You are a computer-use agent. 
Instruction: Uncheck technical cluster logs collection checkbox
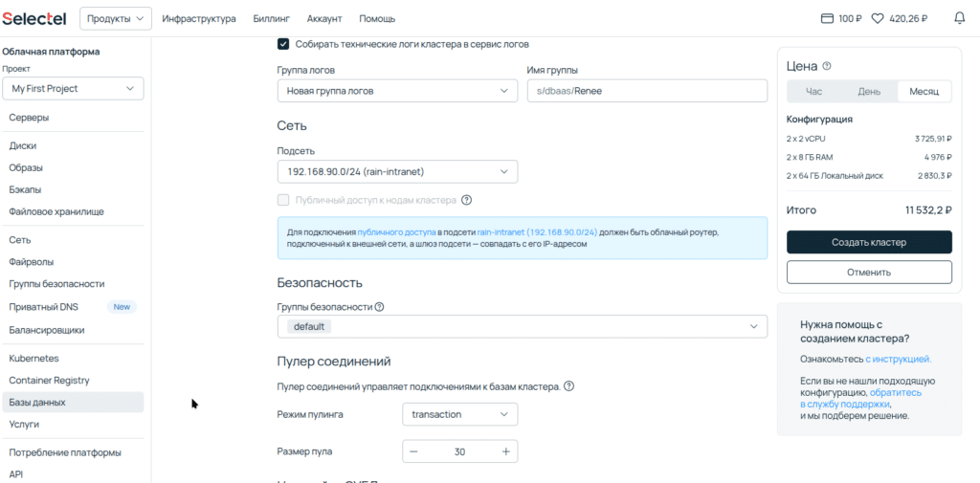(x=283, y=44)
